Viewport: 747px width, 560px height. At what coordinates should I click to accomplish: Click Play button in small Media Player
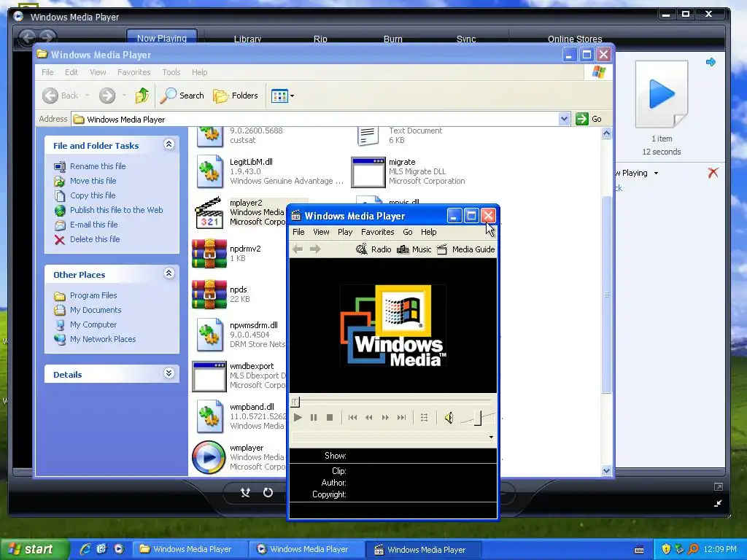[298, 418]
